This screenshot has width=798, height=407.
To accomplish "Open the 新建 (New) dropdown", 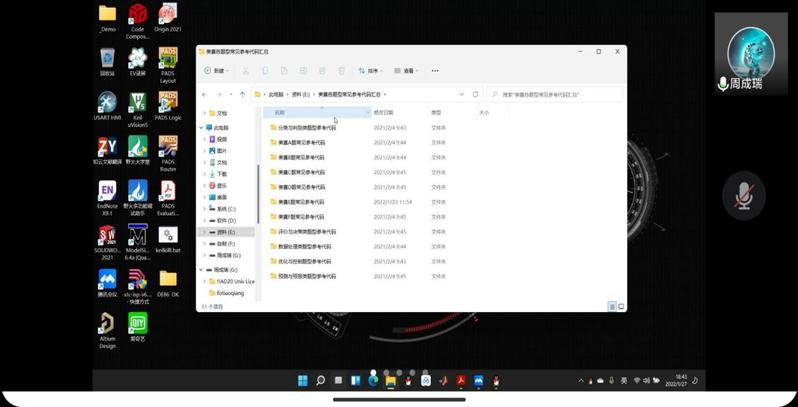I will click(216, 71).
